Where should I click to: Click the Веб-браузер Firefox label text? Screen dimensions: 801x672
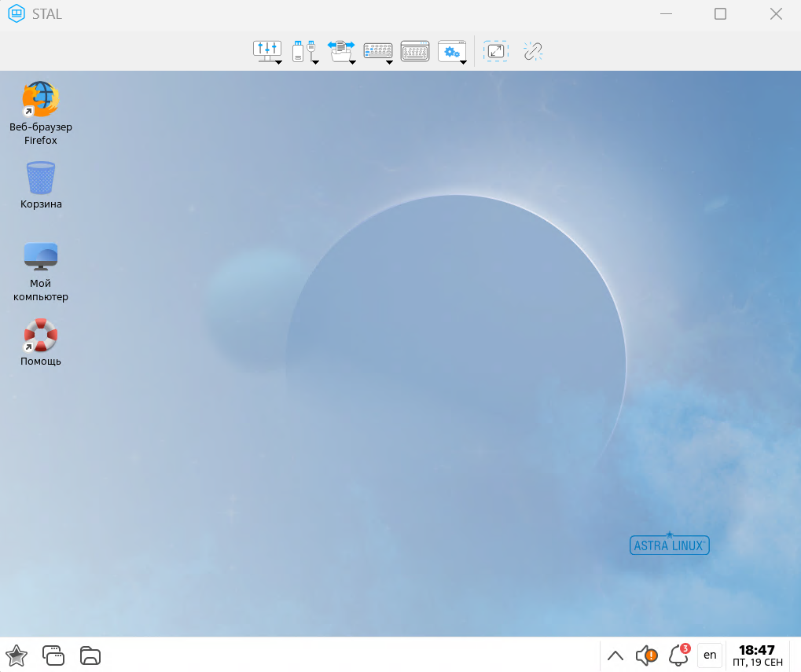[41, 134]
